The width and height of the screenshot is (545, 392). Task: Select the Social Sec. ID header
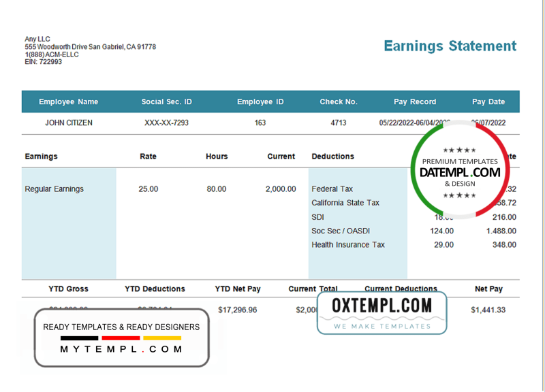tap(166, 102)
